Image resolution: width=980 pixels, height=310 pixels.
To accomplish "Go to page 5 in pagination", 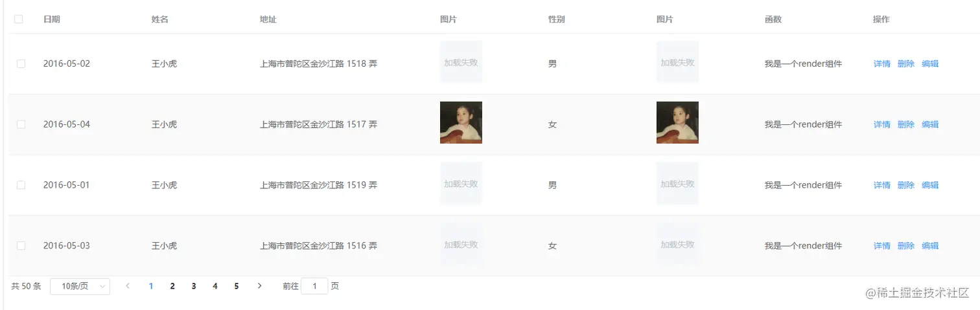I will 237,286.
